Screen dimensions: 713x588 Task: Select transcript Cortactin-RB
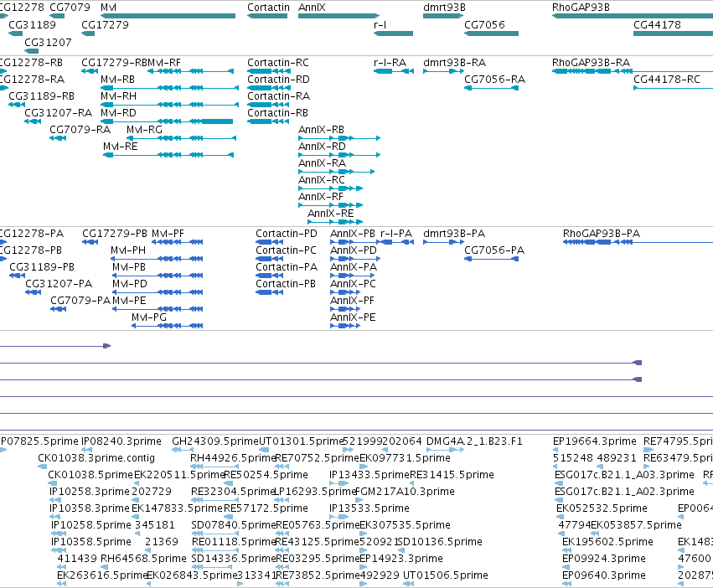point(278,113)
